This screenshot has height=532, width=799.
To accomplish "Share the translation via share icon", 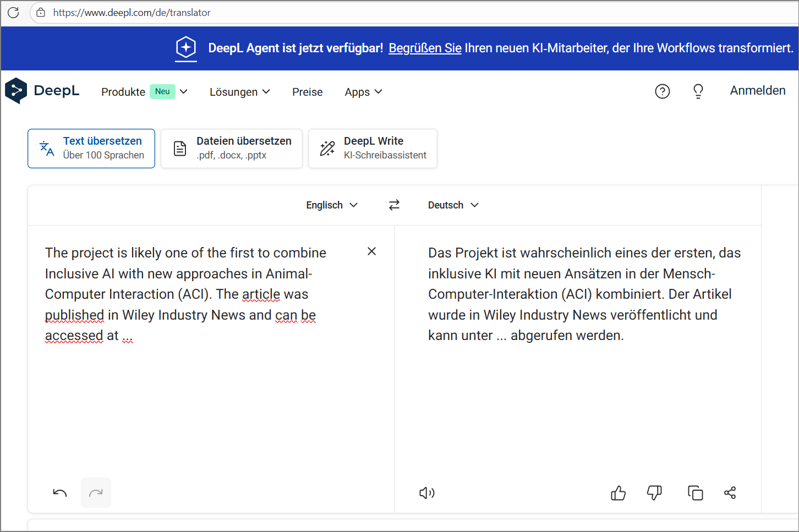I will [730, 493].
